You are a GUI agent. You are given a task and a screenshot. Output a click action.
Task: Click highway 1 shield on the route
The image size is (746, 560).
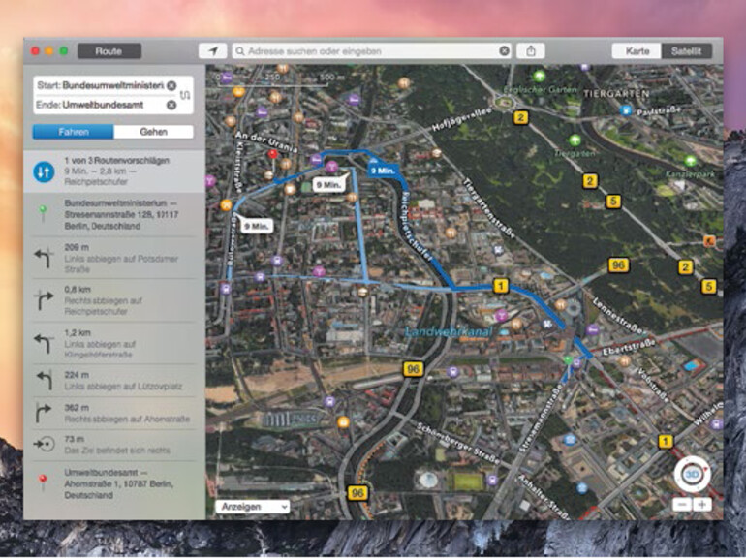(x=500, y=286)
